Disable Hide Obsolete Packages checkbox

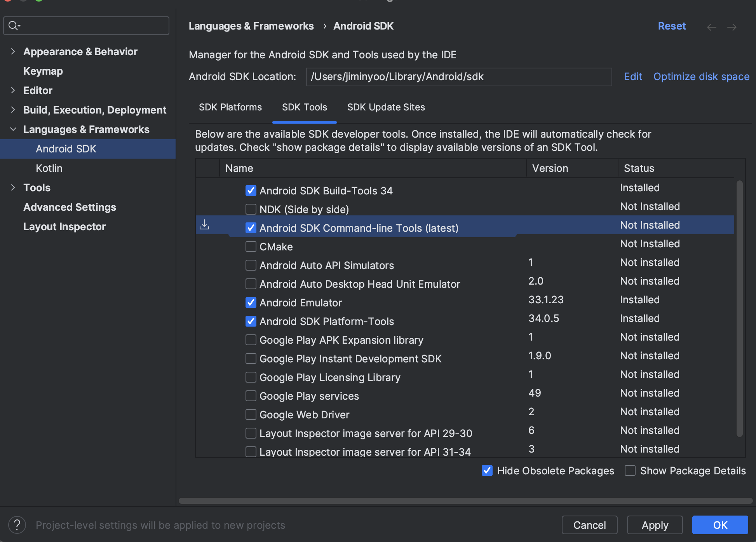coord(487,470)
